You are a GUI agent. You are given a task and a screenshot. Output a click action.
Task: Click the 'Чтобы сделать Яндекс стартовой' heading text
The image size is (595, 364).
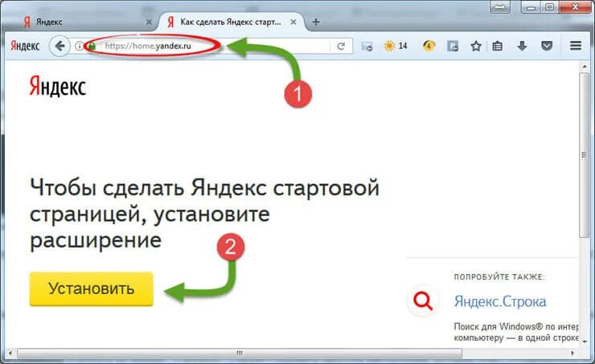point(204,187)
